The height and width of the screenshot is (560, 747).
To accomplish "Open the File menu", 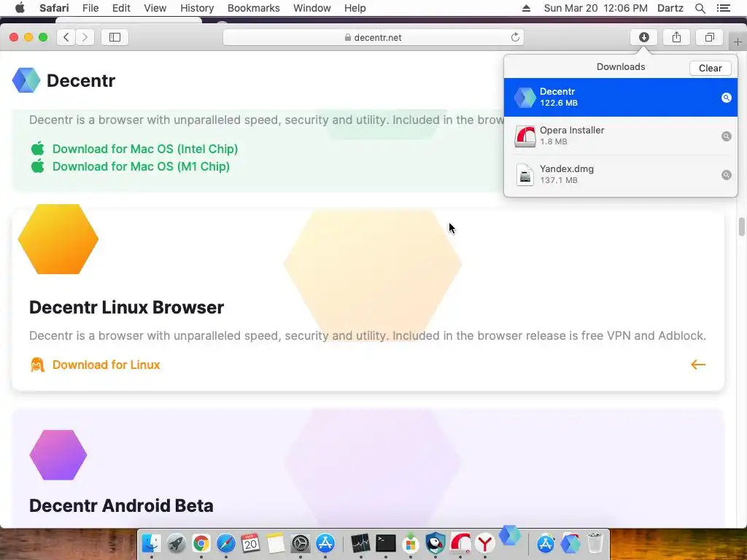I will click(x=90, y=8).
